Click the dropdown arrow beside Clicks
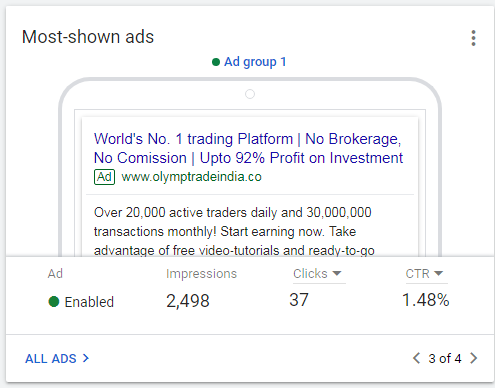The height and width of the screenshot is (388, 495). [x=337, y=274]
